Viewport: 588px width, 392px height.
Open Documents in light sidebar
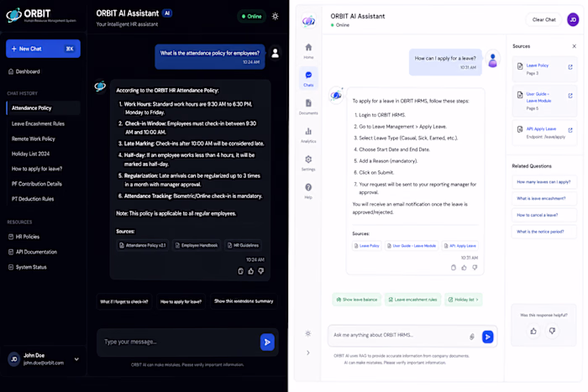tap(308, 107)
